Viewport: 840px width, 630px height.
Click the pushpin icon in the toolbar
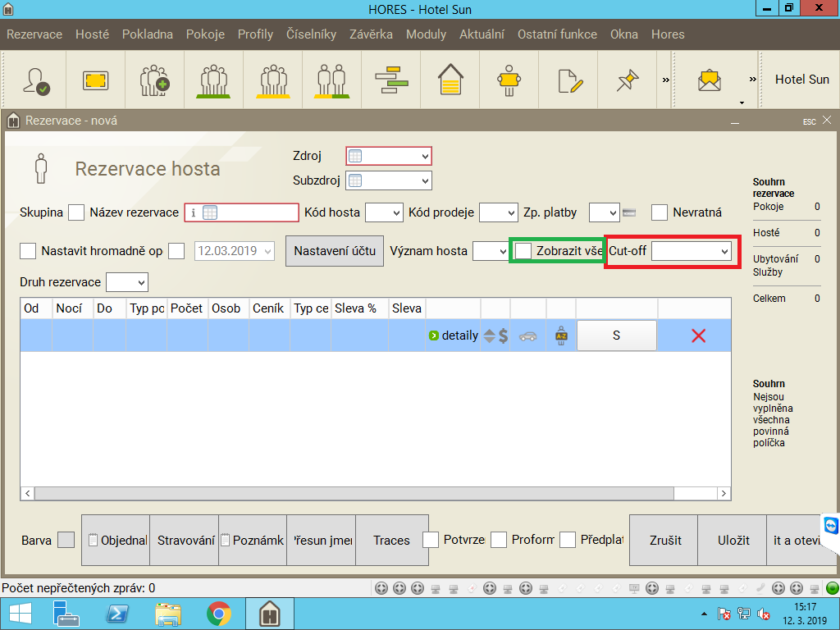point(628,80)
